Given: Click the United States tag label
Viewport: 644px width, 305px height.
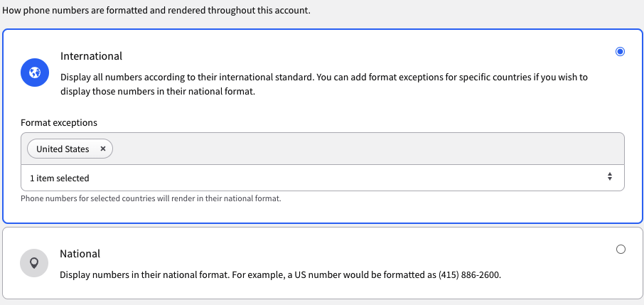Looking at the screenshot, I should coord(63,149).
